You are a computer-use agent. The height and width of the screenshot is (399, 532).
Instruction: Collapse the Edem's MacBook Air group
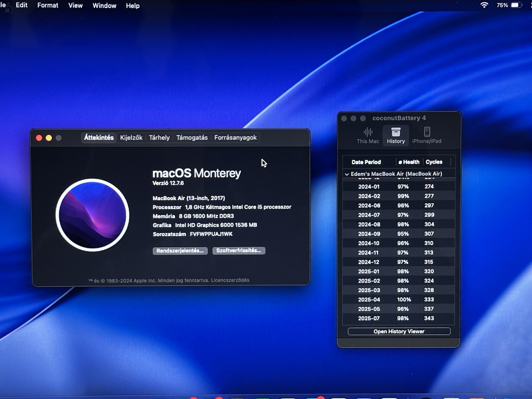[x=347, y=174]
